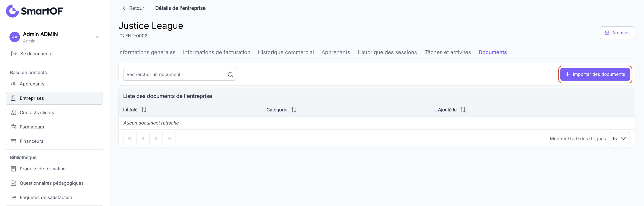This screenshot has height=206, width=644.
Task: Open Historique des sessions tab
Action: (387, 52)
